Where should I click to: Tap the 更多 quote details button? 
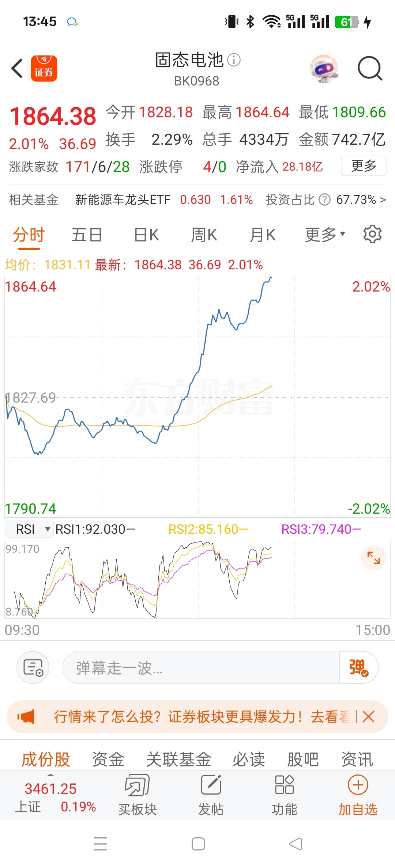coord(364,166)
